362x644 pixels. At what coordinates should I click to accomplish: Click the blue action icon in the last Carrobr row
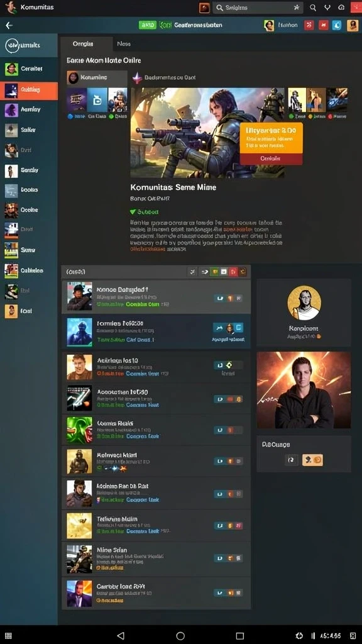point(219,592)
